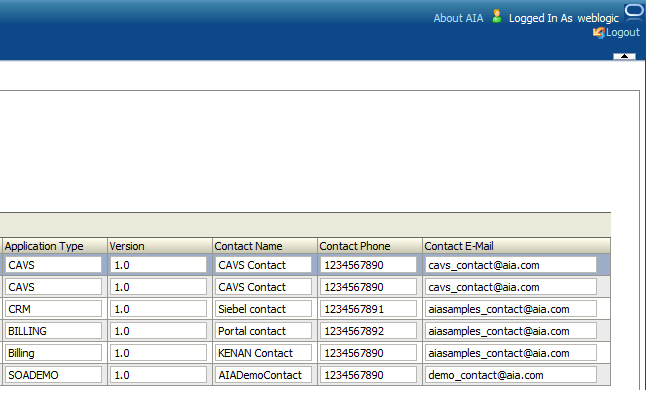This screenshot has height=395, width=649.
Task: Click phone field showing 1234567891
Action: [x=368, y=309]
